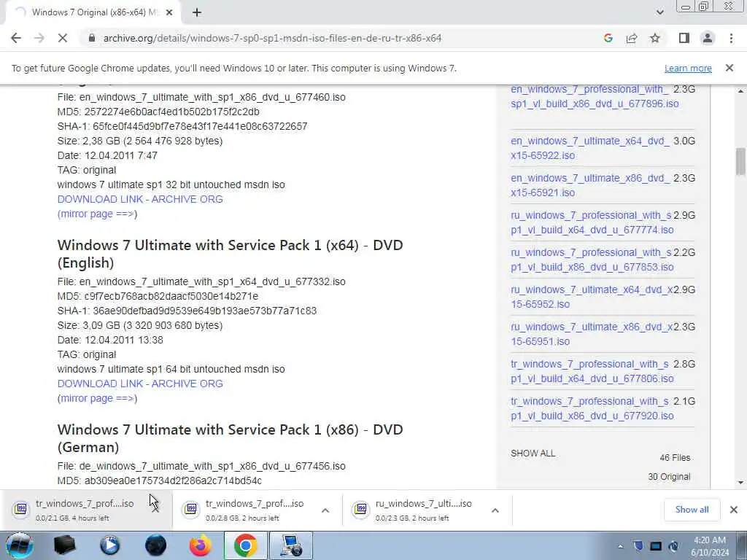Download ru_windows_7_ultimate_x64 15-65952 iso
Screen dimensions: 747x560
[592, 297]
